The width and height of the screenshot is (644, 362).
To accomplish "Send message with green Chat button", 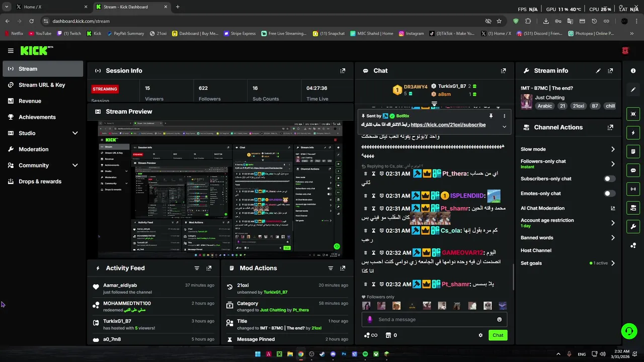I will point(498,335).
